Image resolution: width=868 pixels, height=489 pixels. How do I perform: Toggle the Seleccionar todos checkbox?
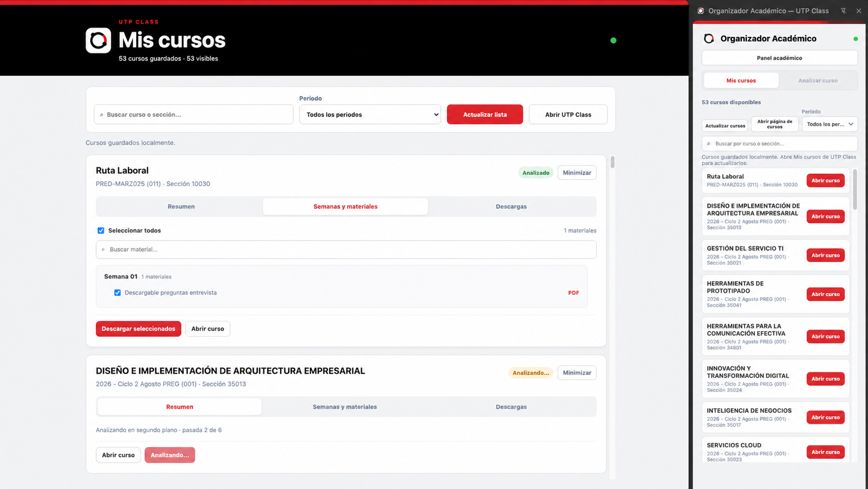(x=101, y=231)
